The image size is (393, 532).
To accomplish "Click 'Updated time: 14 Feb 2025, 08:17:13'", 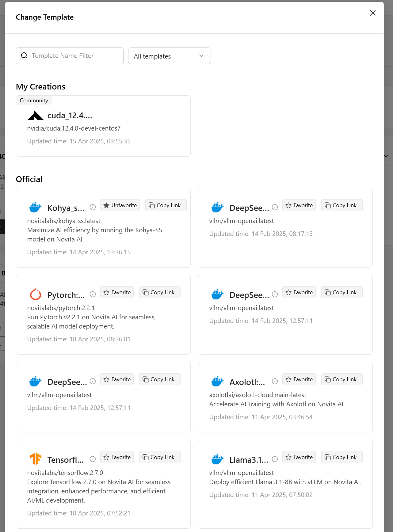I will tap(261, 234).
